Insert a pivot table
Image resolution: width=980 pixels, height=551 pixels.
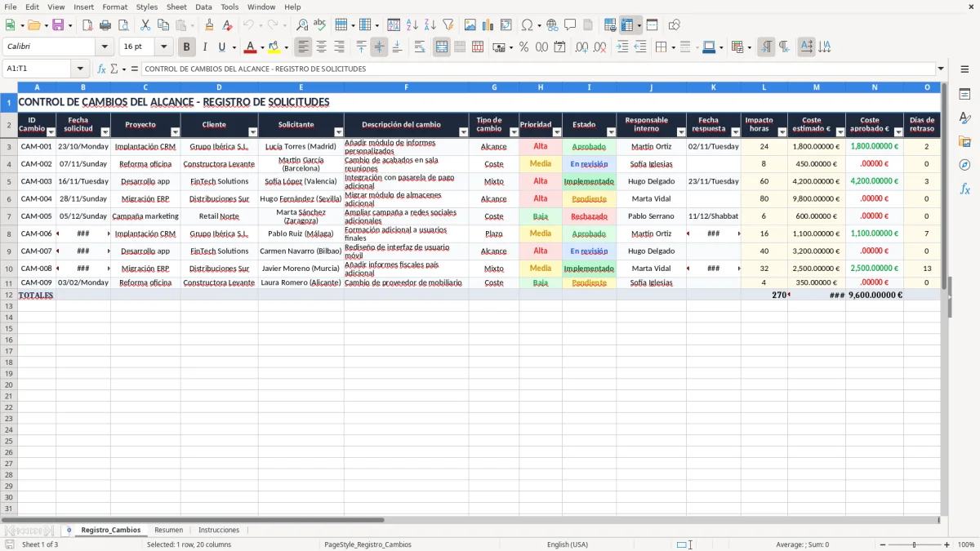click(506, 25)
